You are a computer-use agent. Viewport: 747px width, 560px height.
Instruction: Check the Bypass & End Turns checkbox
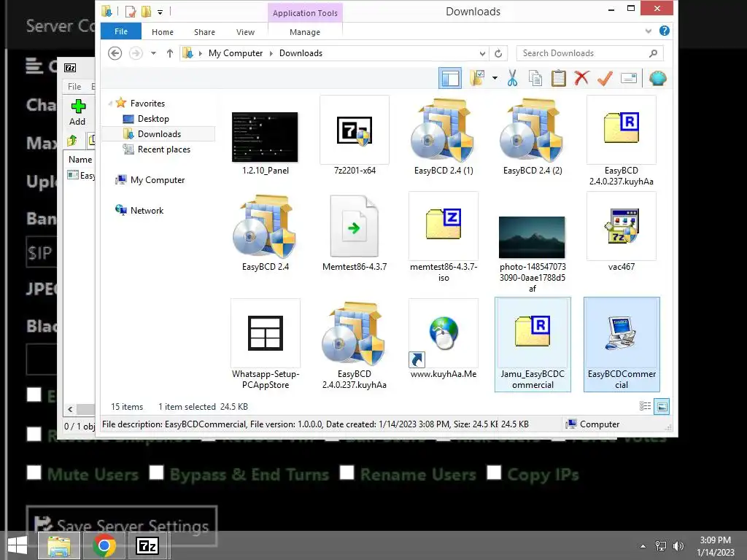click(x=156, y=472)
